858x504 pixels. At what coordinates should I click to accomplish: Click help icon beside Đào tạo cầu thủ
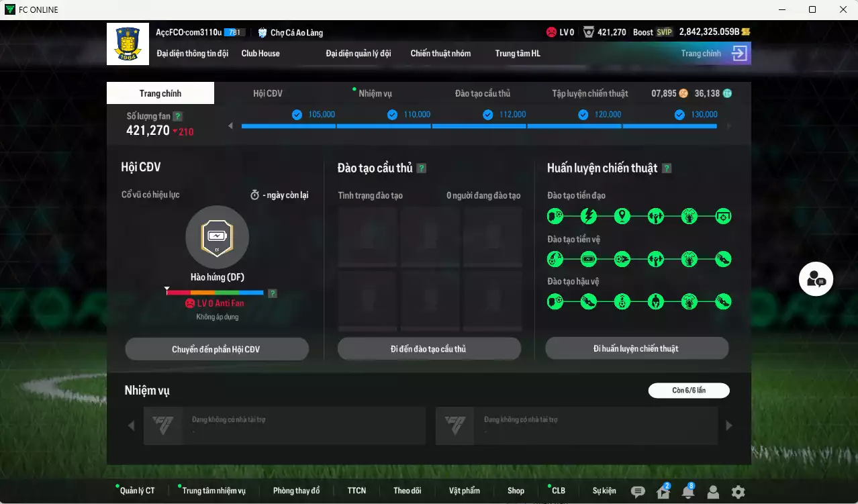coord(421,168)
